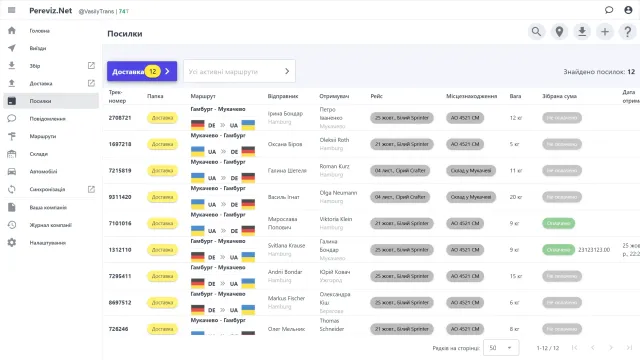Open Доставка external link icon in sidebar

click(91, 83)
